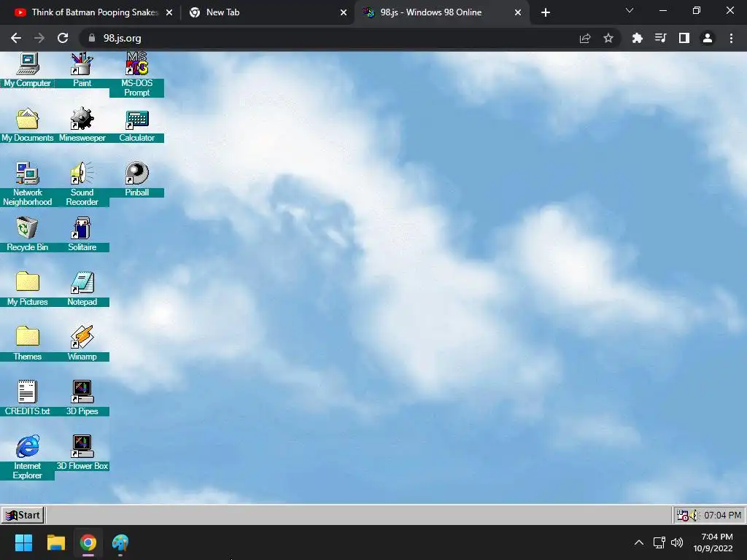Screen dimensions: 747x560
Task: Open the Chrome three-dot menu
Action: tap(731, 38)
